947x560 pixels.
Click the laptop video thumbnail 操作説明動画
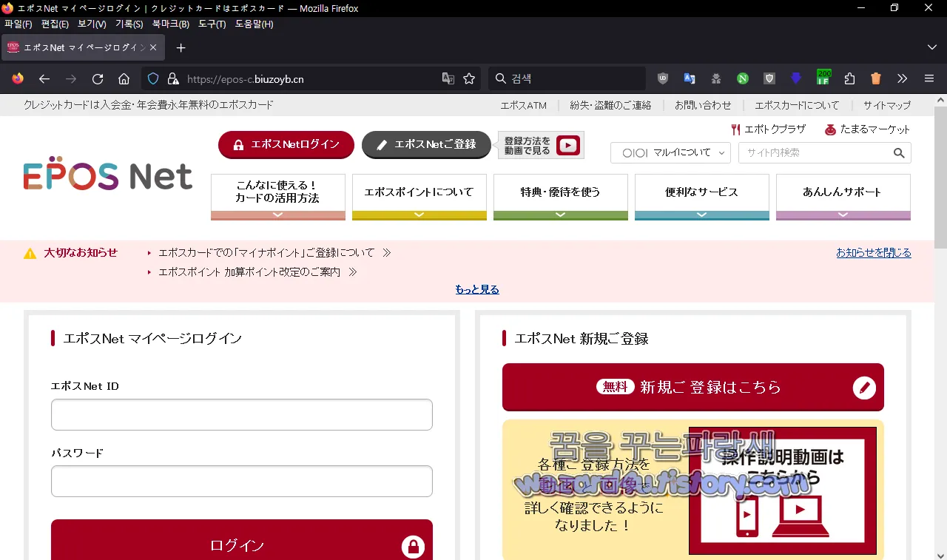[x=783, y=490]
